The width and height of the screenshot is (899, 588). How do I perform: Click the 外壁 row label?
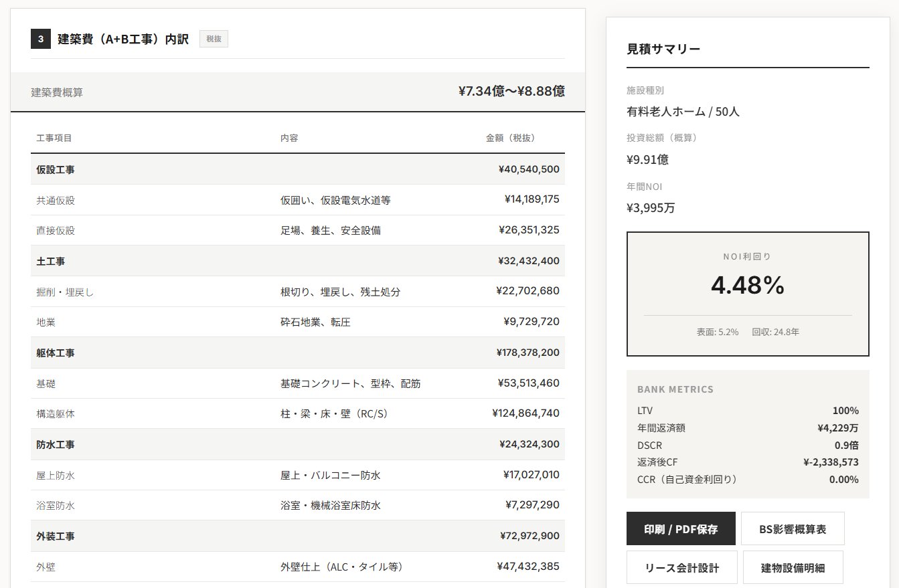coord(46,567)
